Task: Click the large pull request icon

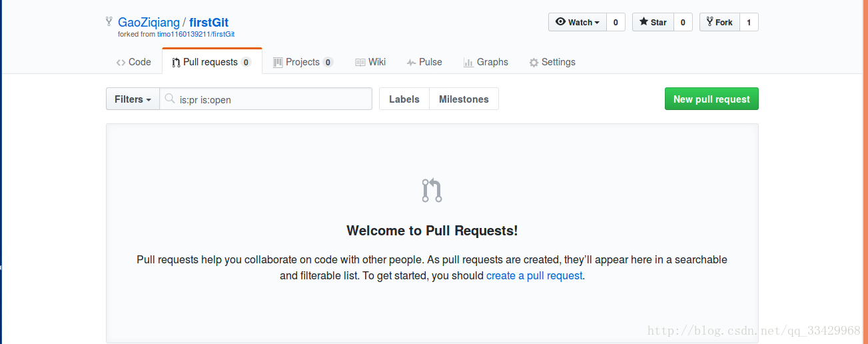Action: [432, 190]
